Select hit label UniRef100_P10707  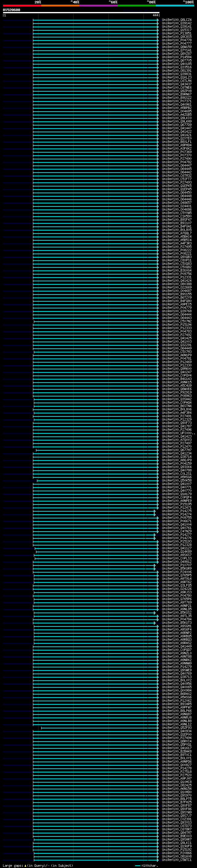(177, 565)
